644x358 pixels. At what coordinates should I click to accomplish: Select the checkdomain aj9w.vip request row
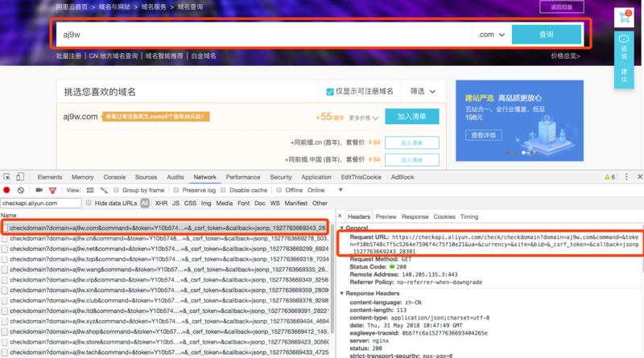pyautogui.click(x=165, y=280)
